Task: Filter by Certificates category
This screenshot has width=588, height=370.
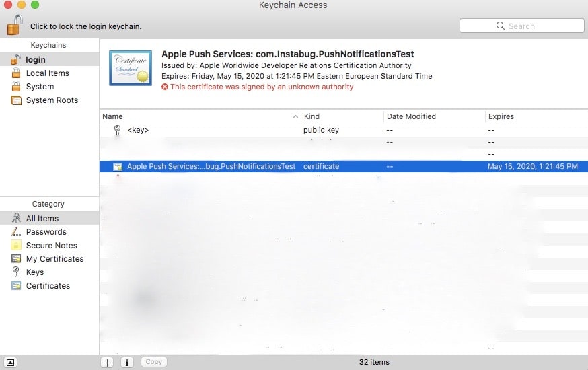Action: (50, 286)
